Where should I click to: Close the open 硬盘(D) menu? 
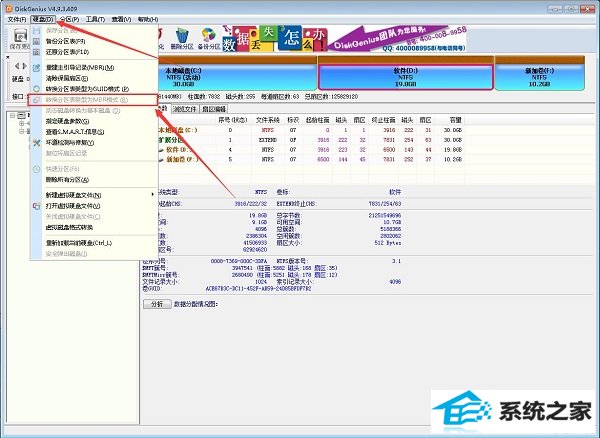point(43,19)
